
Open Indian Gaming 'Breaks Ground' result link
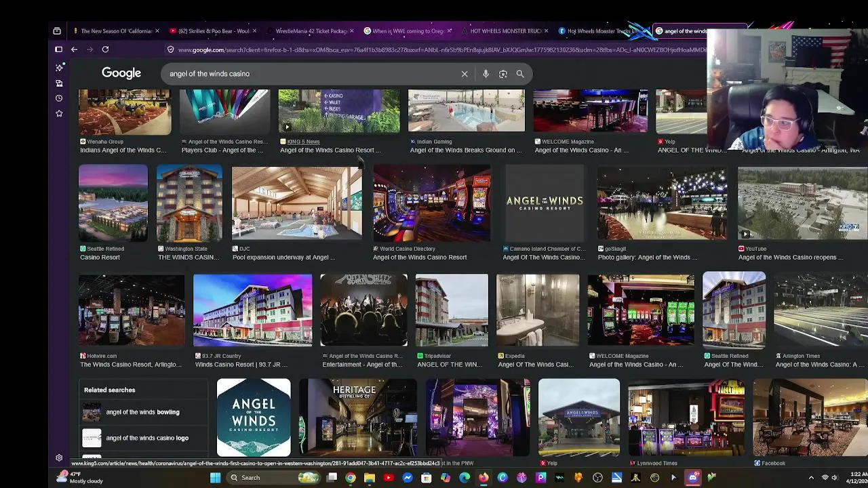click(x=466, y=150)
